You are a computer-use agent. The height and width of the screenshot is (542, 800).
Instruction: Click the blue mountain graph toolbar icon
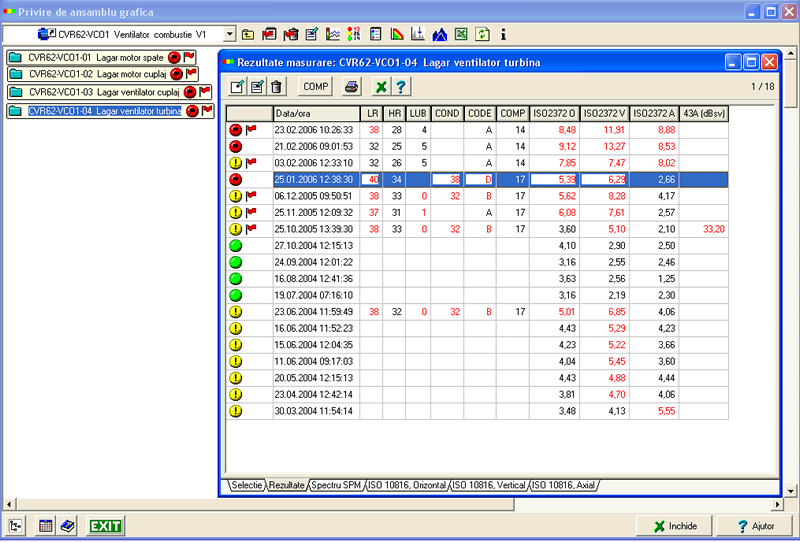[439, 34]
